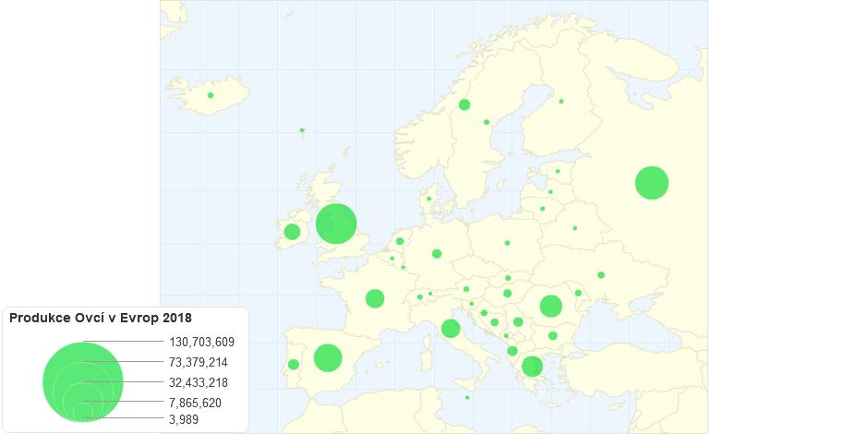Click the bubble over Bulgaria

553,336
